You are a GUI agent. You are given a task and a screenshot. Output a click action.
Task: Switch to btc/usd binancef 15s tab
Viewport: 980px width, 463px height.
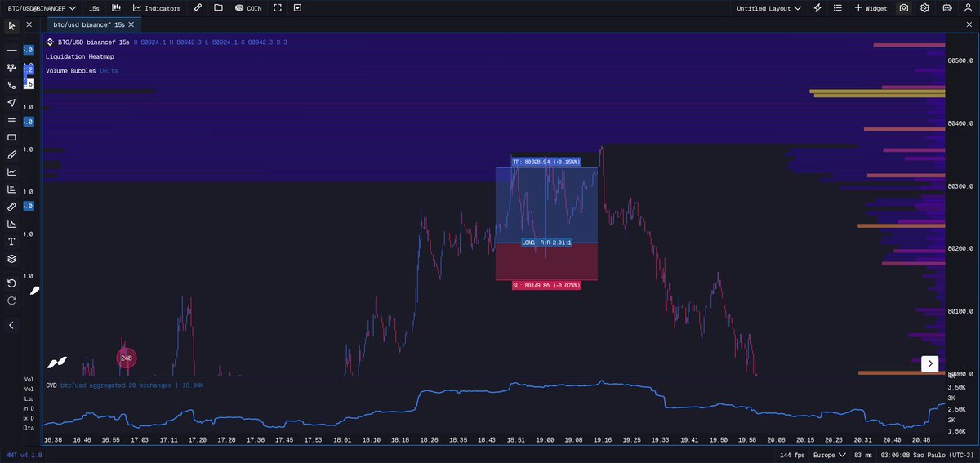pos(89,25)
